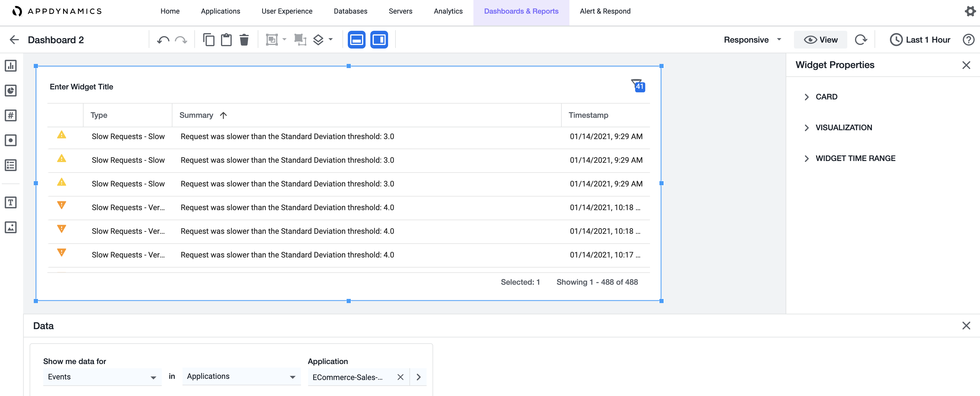Screen dimensions: 980x396
Task: Open the layer ordering tool
Action: click(318, 40)
